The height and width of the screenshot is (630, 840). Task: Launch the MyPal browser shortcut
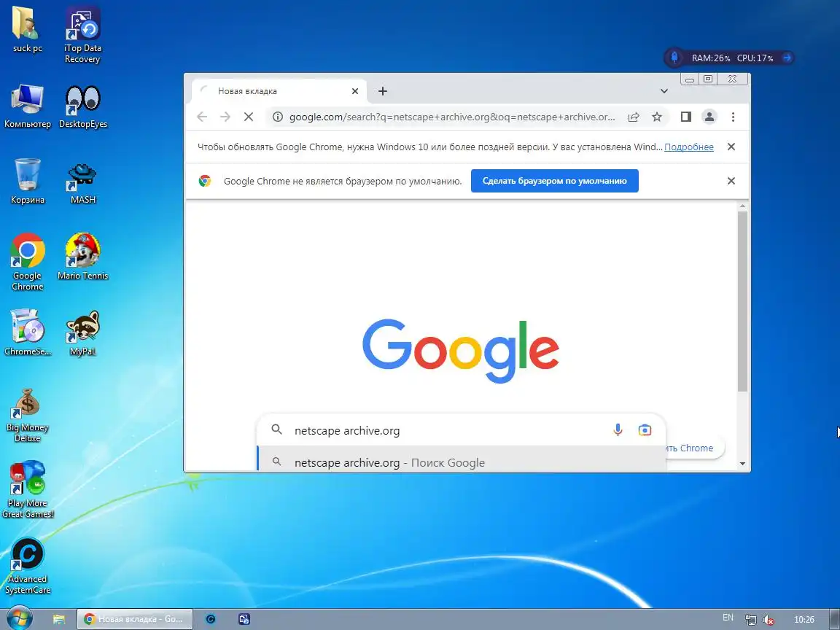pyautogui.click(x=82, y=332)
